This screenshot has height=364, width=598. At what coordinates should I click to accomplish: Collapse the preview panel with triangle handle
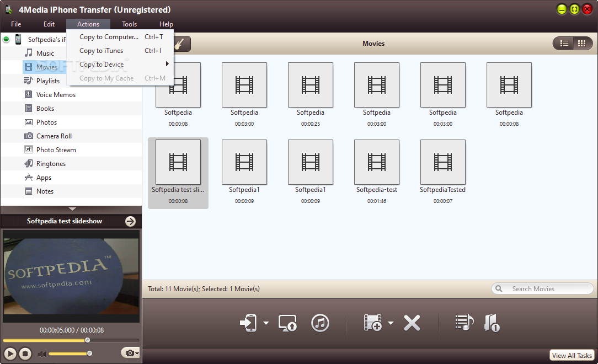tap(72, 209)
